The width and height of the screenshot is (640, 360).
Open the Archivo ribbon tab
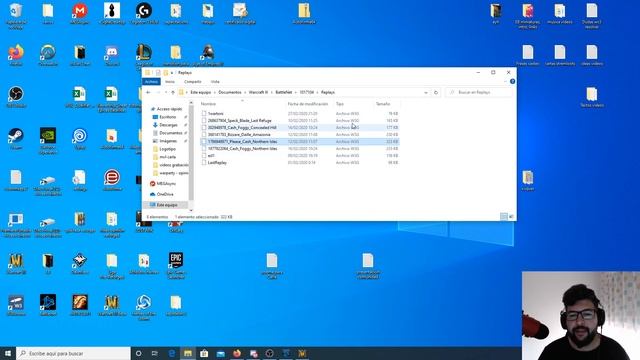[x=151, y=82]
